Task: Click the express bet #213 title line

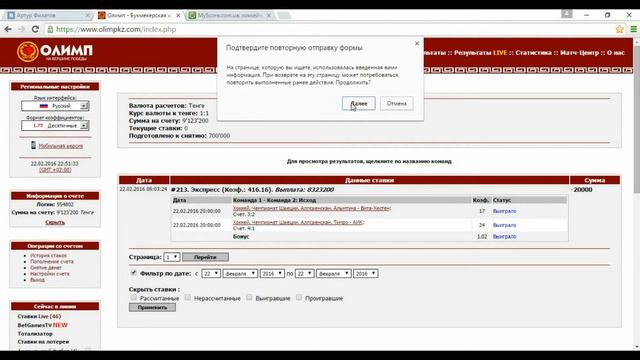Action: 252,190
